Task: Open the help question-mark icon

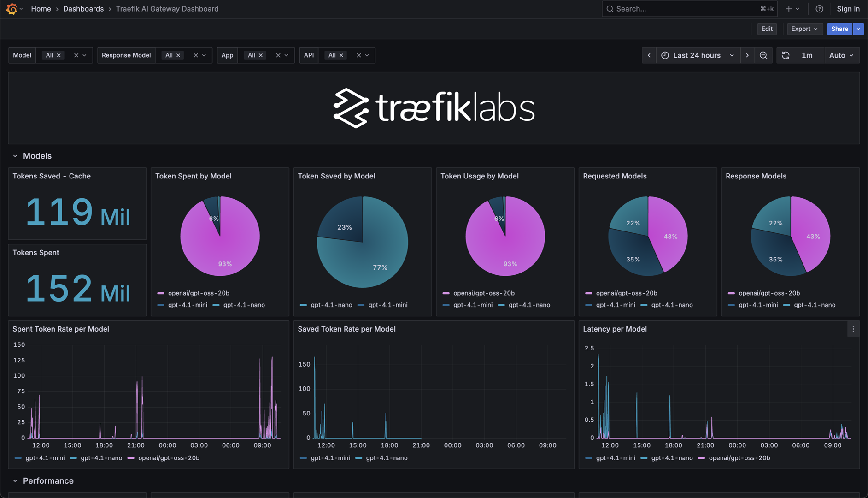Action: pyautogui.click(x=819, y=9)
